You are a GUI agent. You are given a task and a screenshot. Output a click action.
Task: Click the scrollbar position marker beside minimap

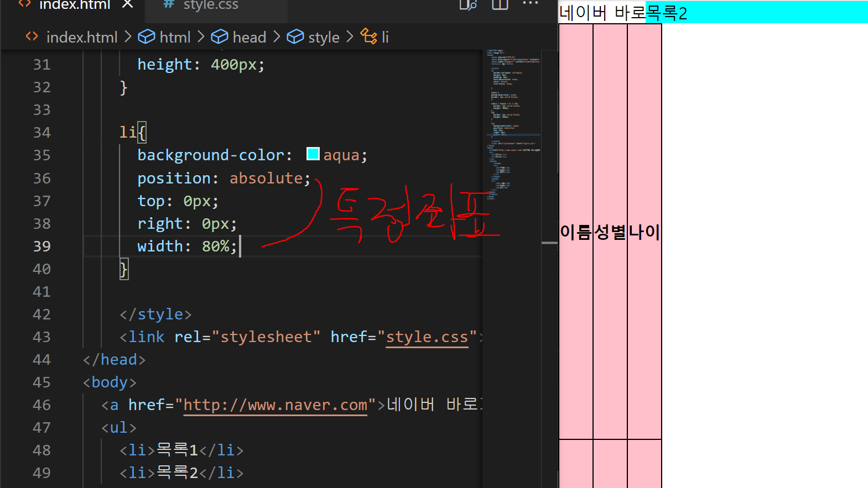point(549,243)
